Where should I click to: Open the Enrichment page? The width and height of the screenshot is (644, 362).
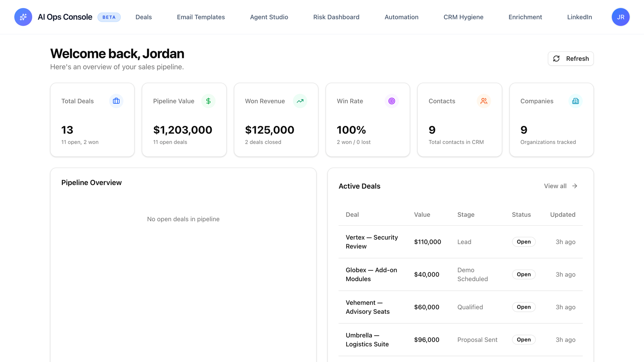(525, 17)
